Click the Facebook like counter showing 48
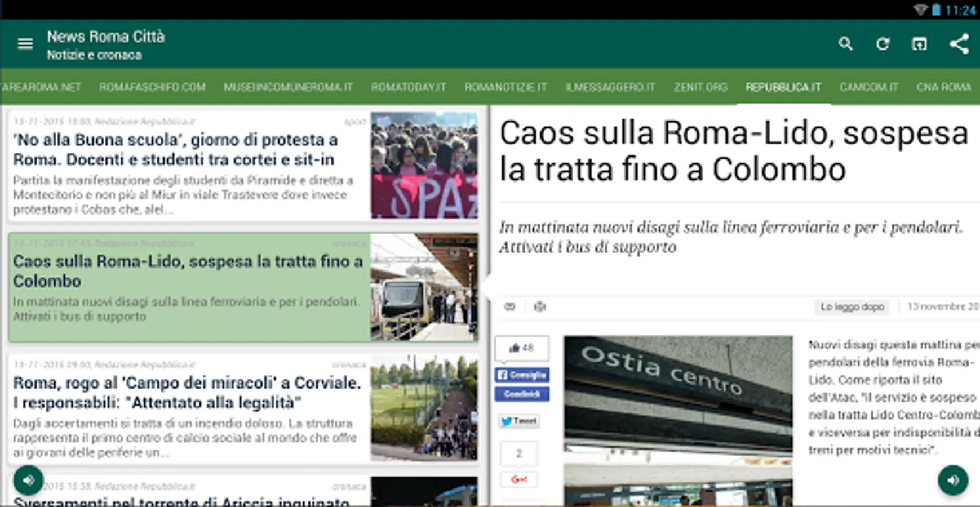This screenshot has height=507, width=980. 521,348
